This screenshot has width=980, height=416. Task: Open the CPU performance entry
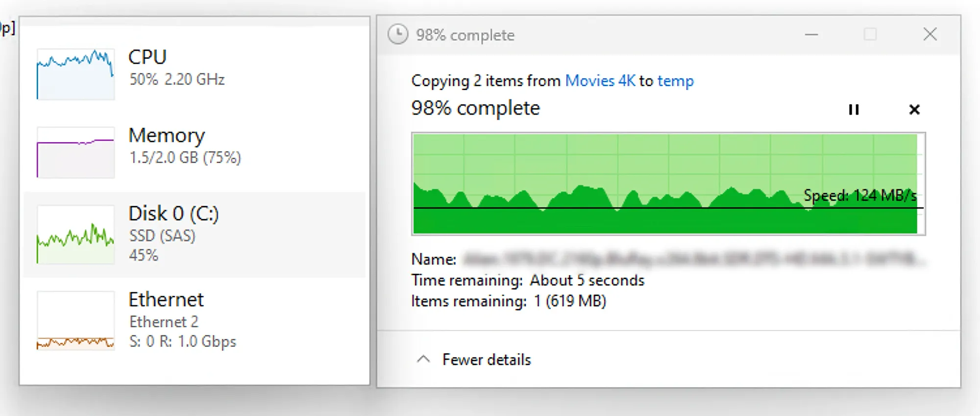point(147,57)
